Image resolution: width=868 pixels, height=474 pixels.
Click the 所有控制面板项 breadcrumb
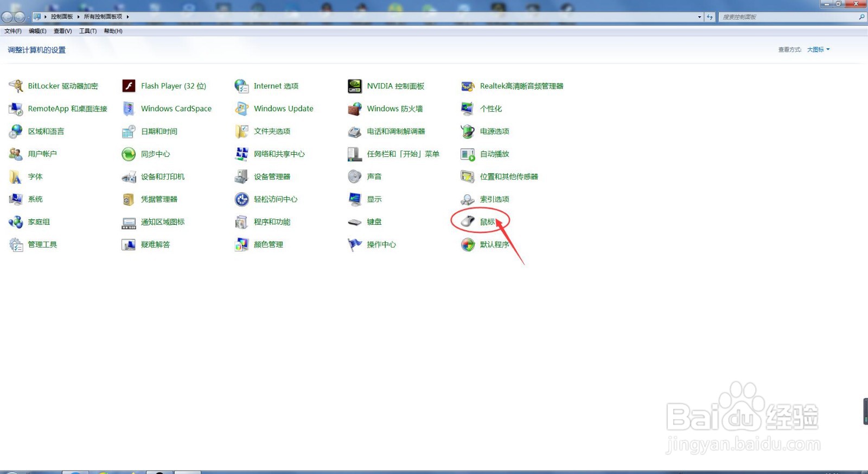(x=103, y=17)
